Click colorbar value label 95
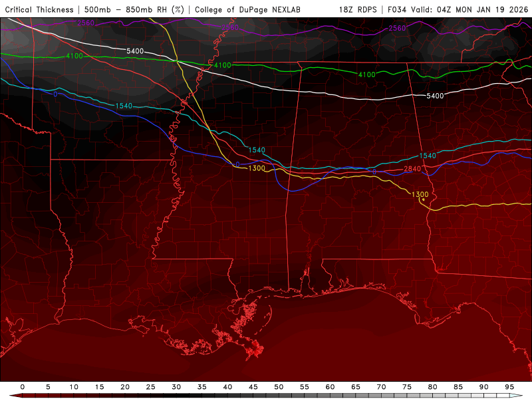The height and width of the screenshot is (399, 532). [x=509, y=387]
